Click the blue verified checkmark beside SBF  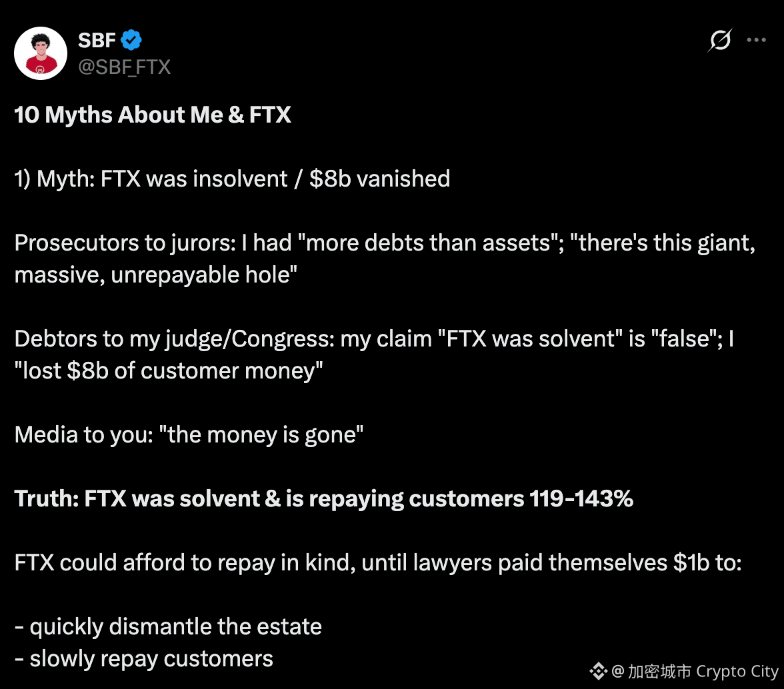click(x=132, y=40)
